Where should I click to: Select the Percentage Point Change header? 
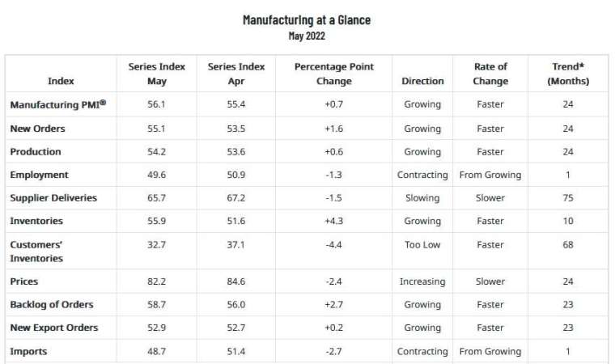pyautogui.click(x=334, y=74)
